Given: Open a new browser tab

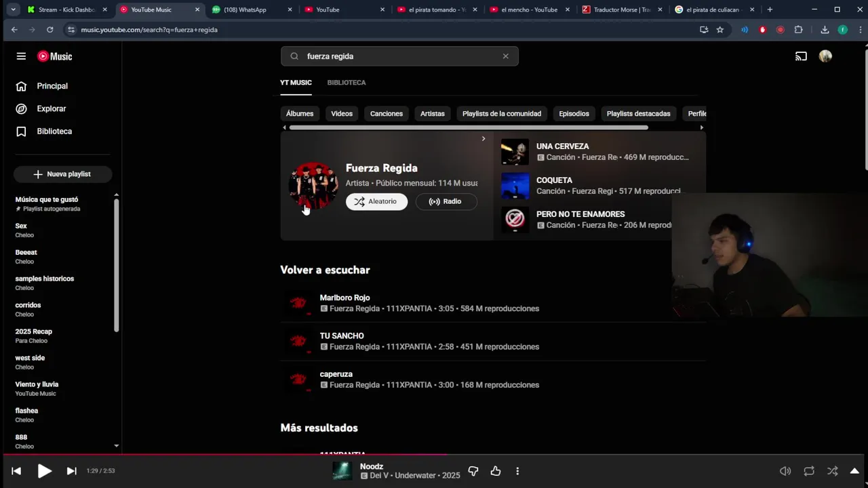Looking at the screenshot, I should click(x=770, y=9).
